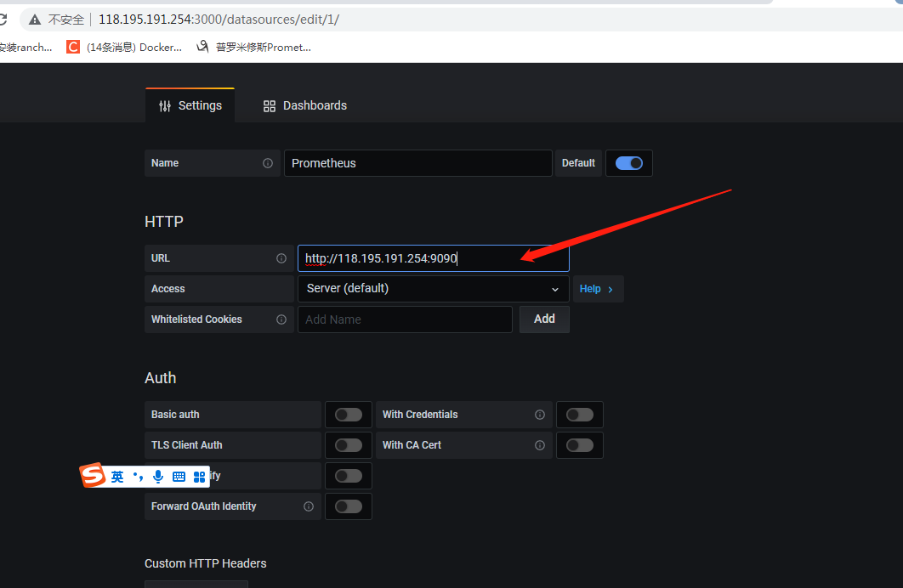This screenshot has height=588, width=903.
Task: Click the Add Name cookie field
Action: pos(405,319)
